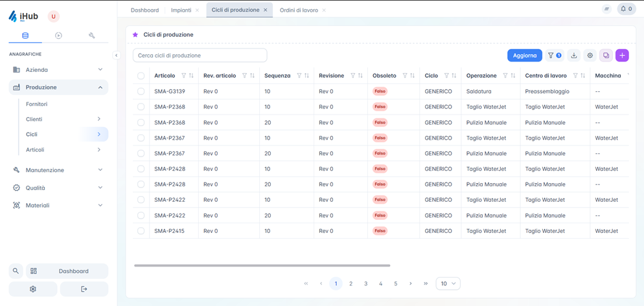Expand the Materiali menu

coord(58,206)
